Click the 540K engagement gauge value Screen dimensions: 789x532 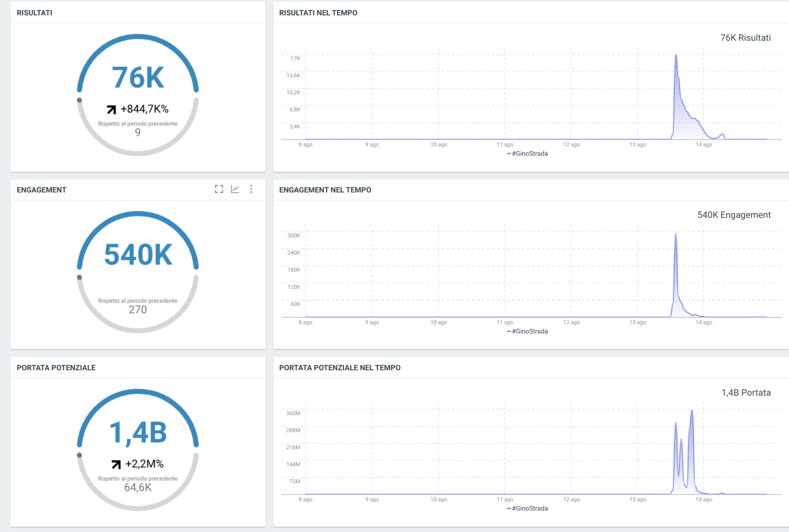click(x=138, y=255)
